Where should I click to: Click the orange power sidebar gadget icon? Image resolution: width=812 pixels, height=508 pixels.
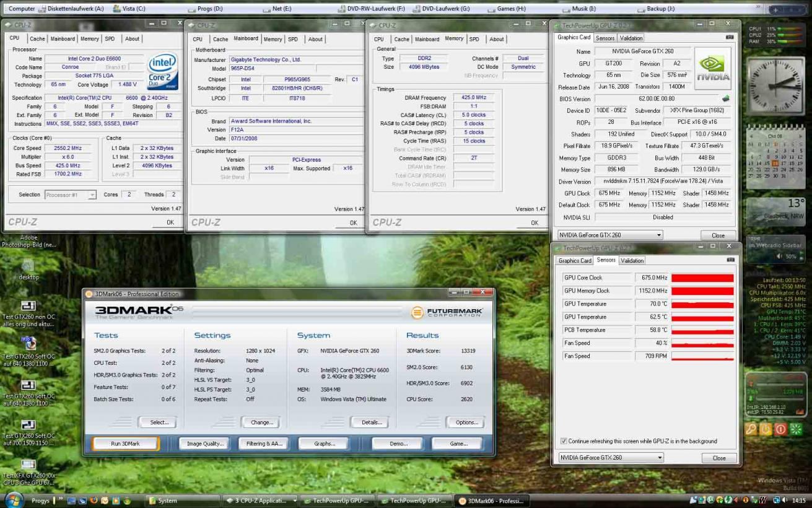[766, 429]
